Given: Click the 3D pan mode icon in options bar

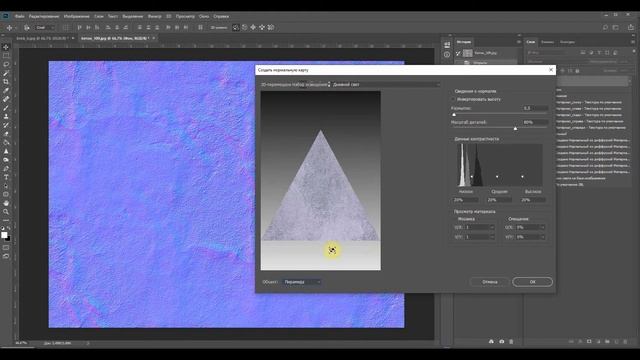Looking at the screenshot, I should [253, 27].
